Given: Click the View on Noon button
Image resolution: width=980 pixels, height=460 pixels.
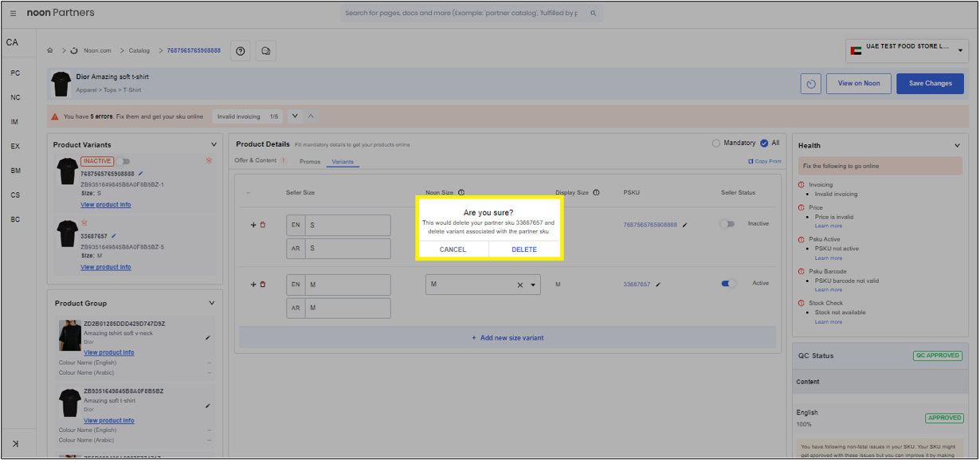Looking at the screenshot, I should click(x=859, y=84).
